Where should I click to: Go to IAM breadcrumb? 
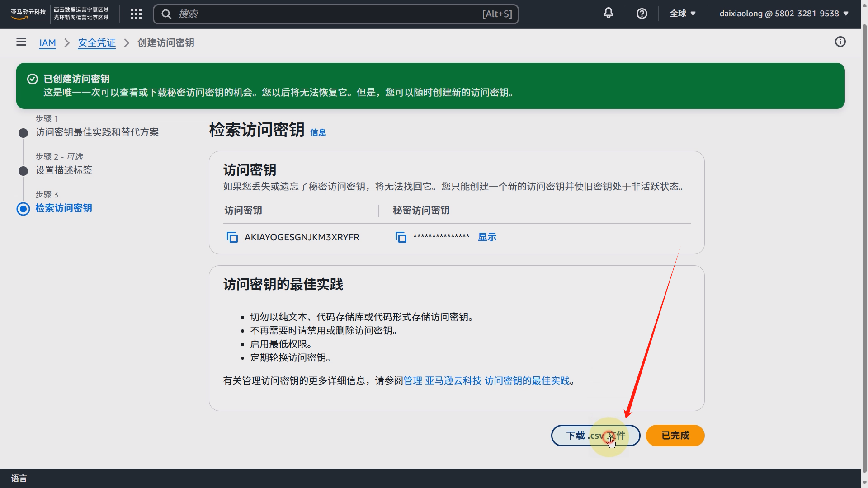(x=47, y=43)
